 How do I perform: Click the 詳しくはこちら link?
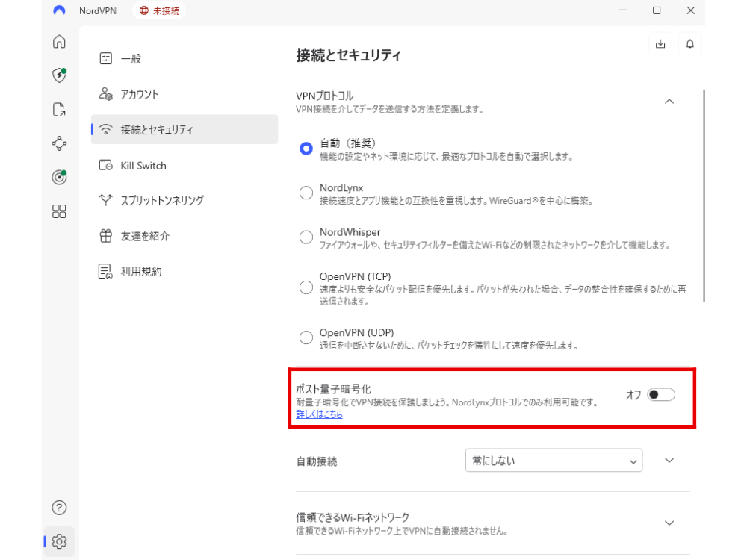pyautogui.click(x=319, y=414)
